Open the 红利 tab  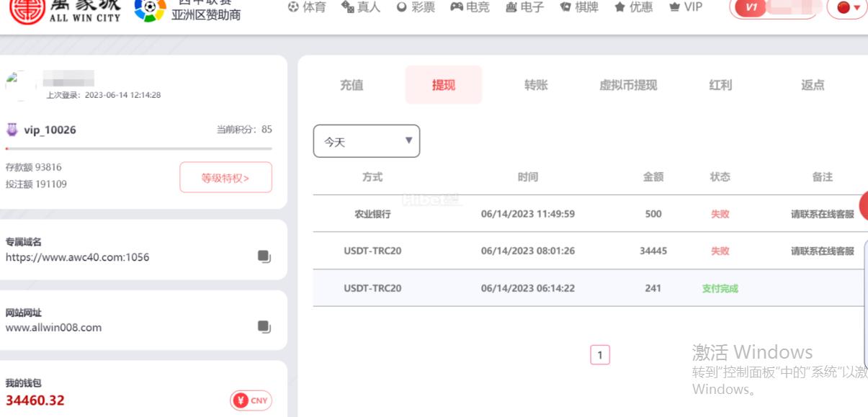pos(720,85)
